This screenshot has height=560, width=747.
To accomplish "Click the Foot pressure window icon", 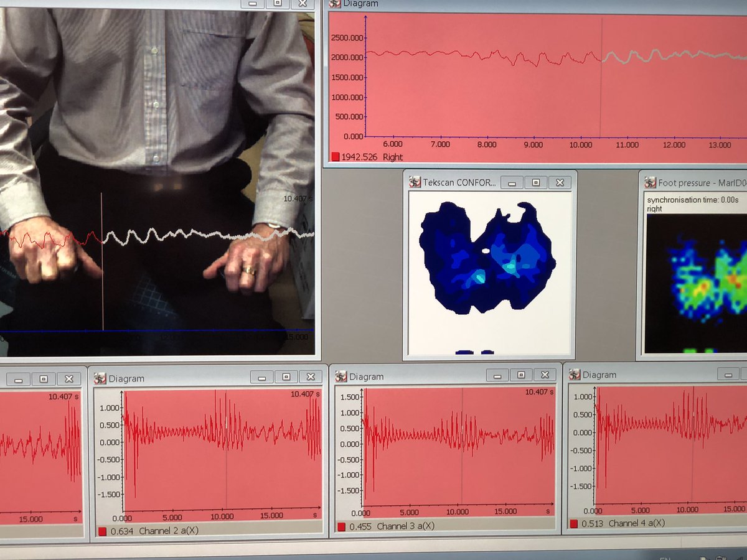I will tap(651, 183).
